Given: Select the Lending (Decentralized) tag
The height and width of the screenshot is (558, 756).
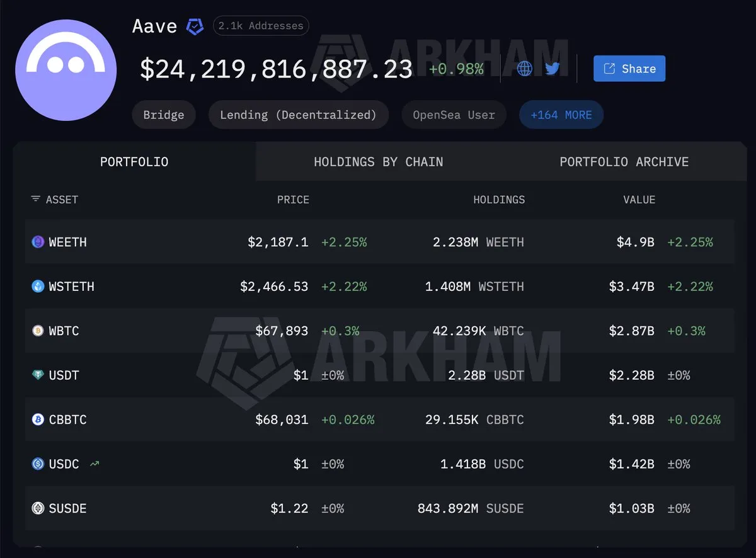Looking at the screenshot, I should [298, 115].
